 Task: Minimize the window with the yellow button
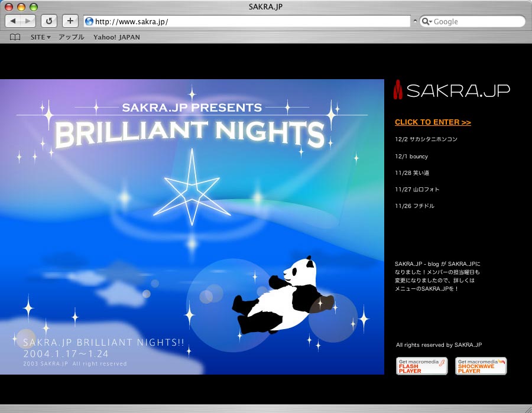click(21, 6)
